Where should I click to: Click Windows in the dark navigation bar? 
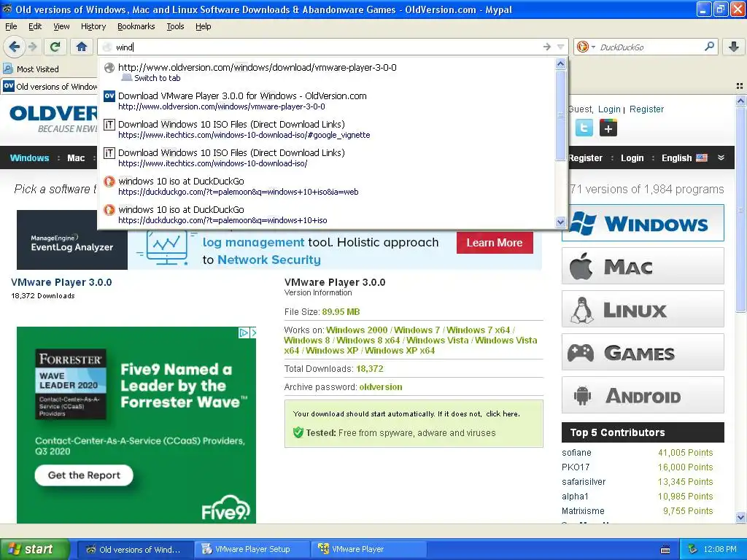point(29,157)
